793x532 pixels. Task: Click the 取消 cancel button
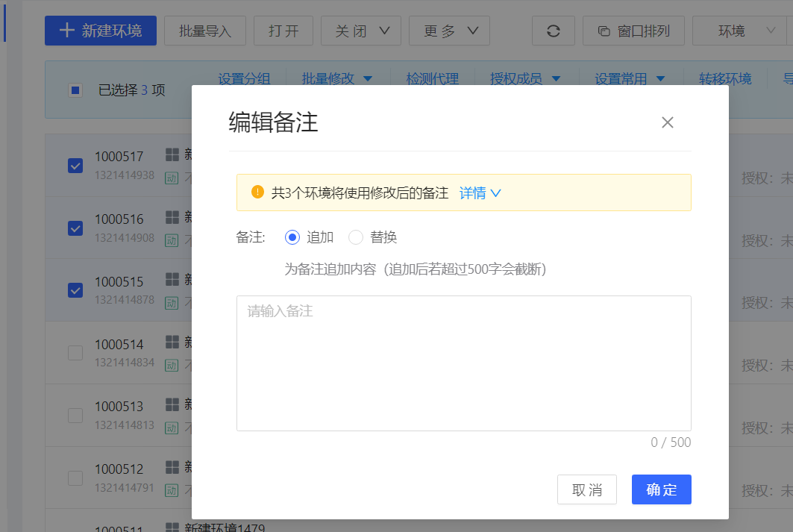(586, 489)
